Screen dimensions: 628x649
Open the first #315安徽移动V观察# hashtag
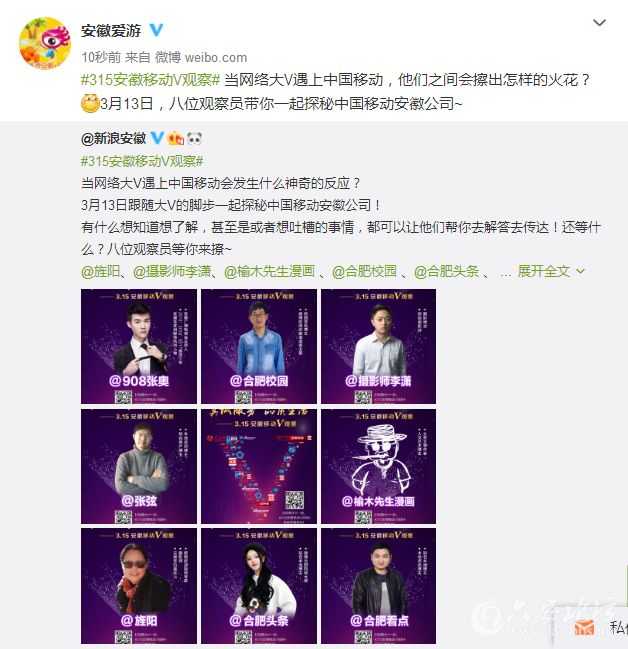click(x=150, y=80)
